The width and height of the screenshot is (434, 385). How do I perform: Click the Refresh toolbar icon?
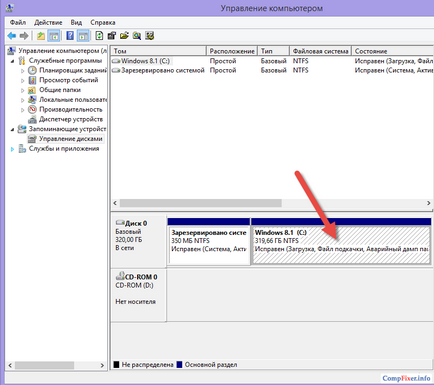pos(99,36)
